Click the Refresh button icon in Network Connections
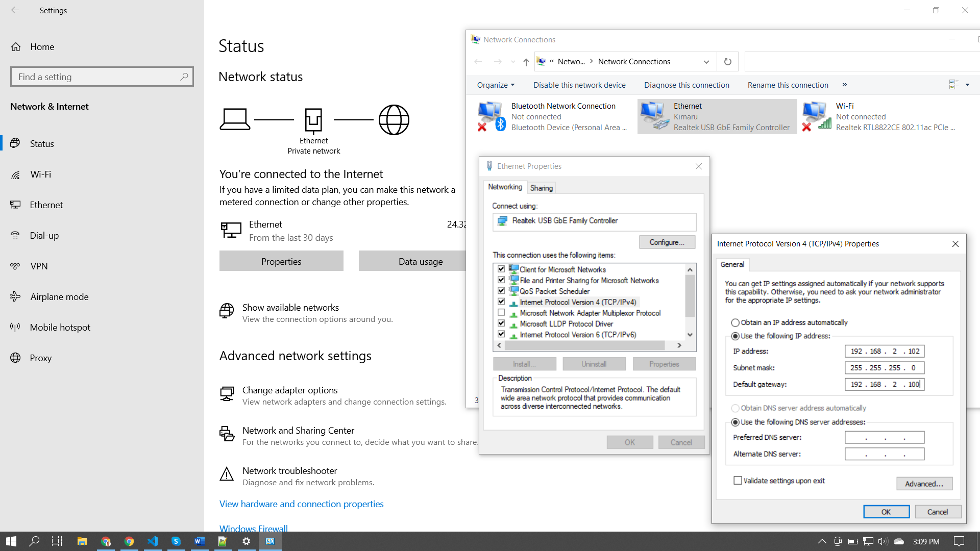Screen dimensions: 980x551 coord(727,62)
